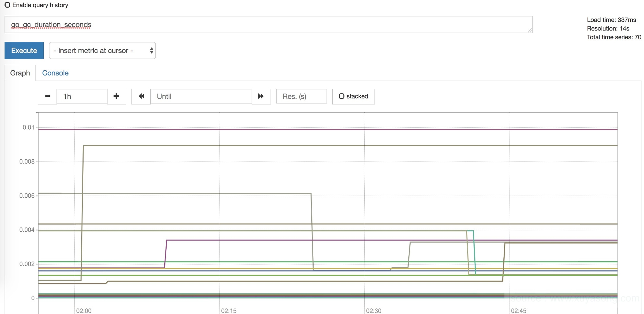
Task: Click the fast-forward double-arrow icon
Action: point(261,96)
